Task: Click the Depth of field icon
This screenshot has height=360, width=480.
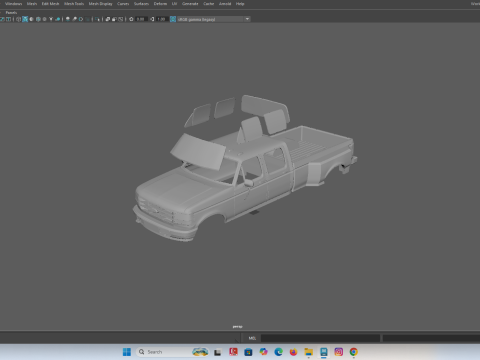Action: 87,19
